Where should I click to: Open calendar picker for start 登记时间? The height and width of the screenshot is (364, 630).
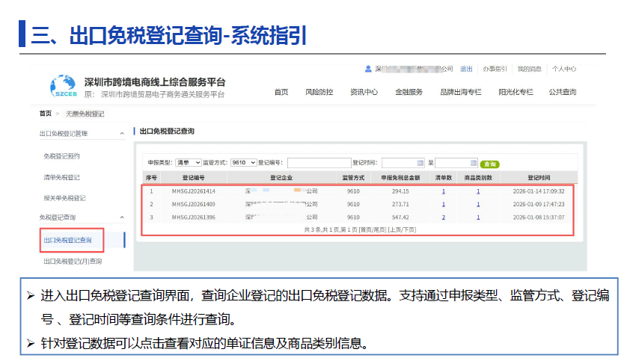click(420, 163)
